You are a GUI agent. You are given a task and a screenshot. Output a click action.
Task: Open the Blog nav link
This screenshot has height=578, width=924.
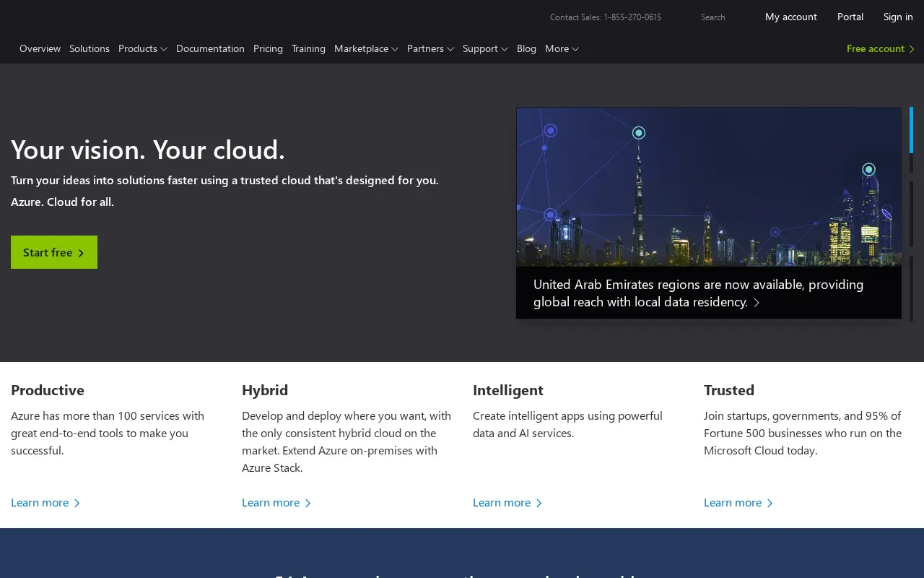click(x=526, y=48)
